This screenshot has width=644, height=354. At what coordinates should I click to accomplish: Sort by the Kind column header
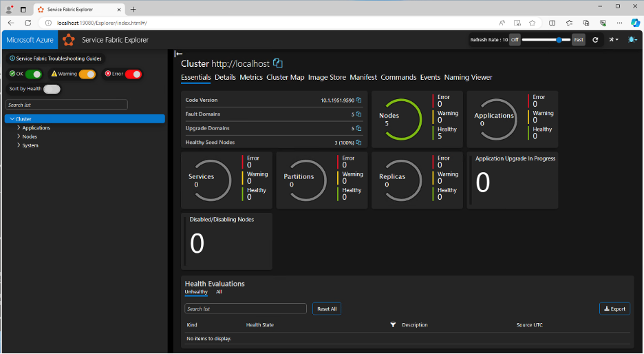click(192, 325)
